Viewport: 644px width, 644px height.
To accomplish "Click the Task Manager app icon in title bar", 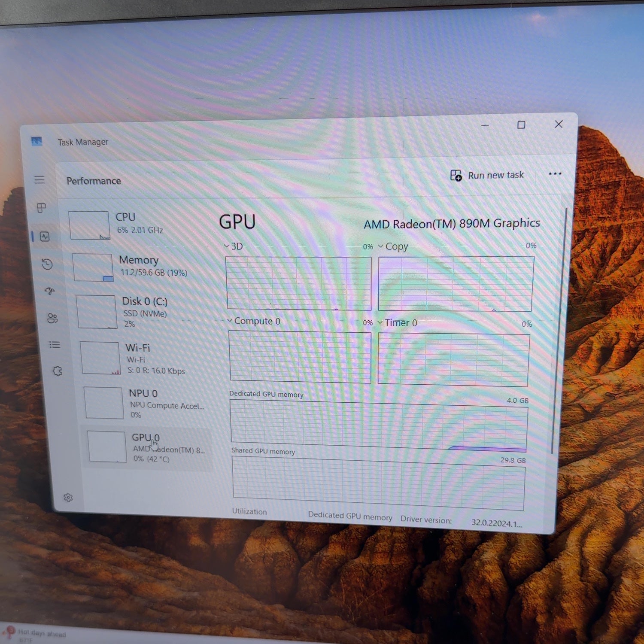I will point(36,141).
